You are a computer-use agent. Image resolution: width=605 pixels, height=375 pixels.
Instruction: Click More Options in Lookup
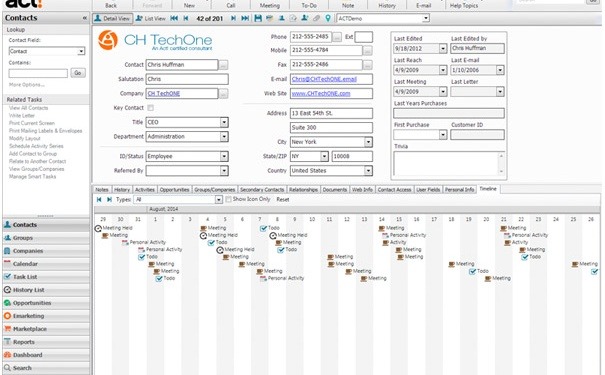[x=27, y=85]
